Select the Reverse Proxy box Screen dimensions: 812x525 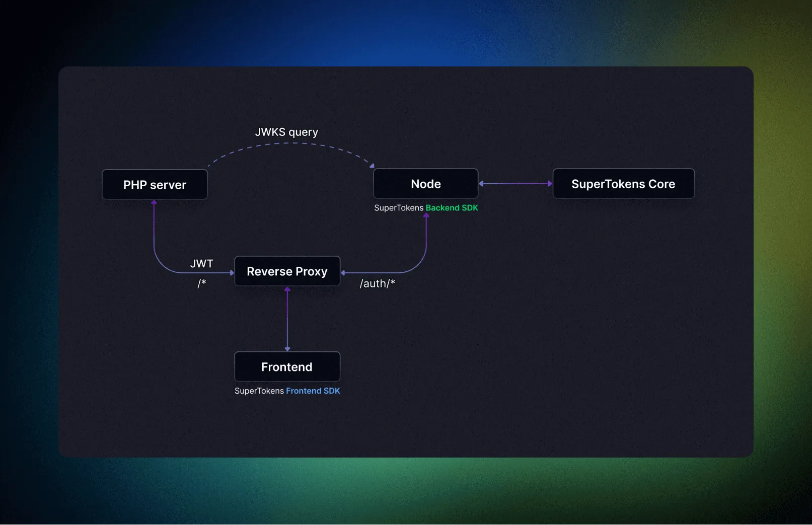pyautogui.click(x=287, y=271)
